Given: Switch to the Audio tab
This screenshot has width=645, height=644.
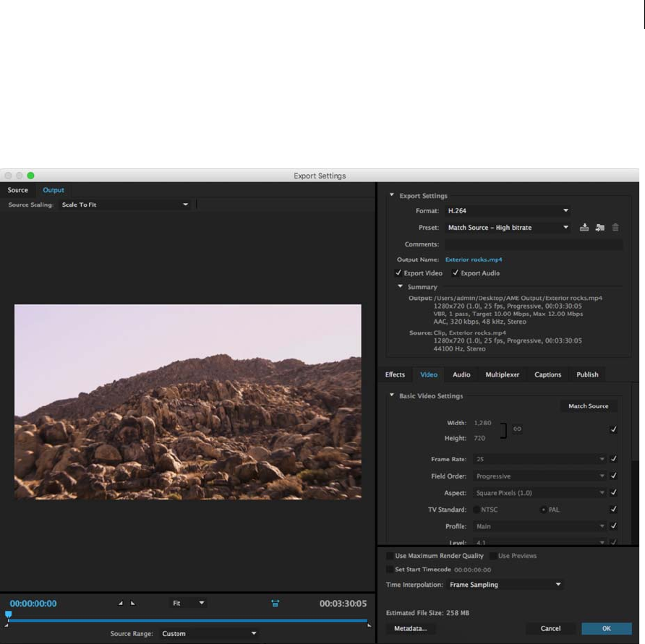Looking at the screenshot, I should click(461, 374).
